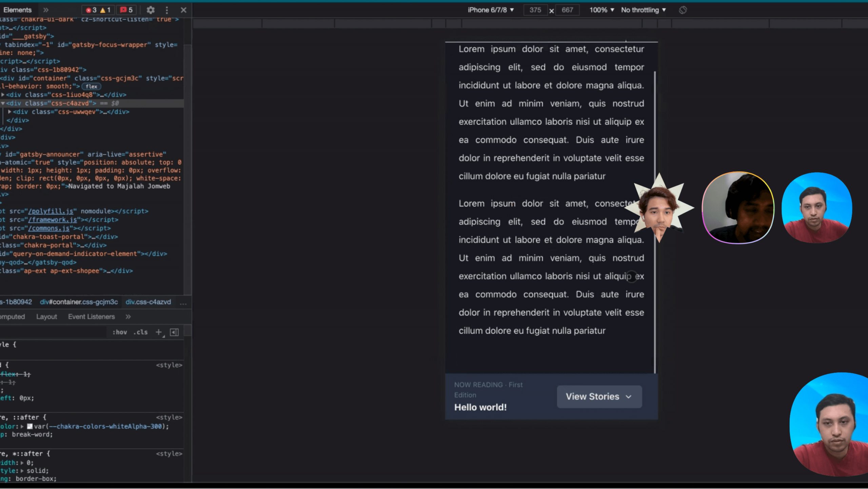The width and height of the screenshot is (868, 489).
Task: Show more breadcrumbs ellipsis
Action: click(183, 303)
